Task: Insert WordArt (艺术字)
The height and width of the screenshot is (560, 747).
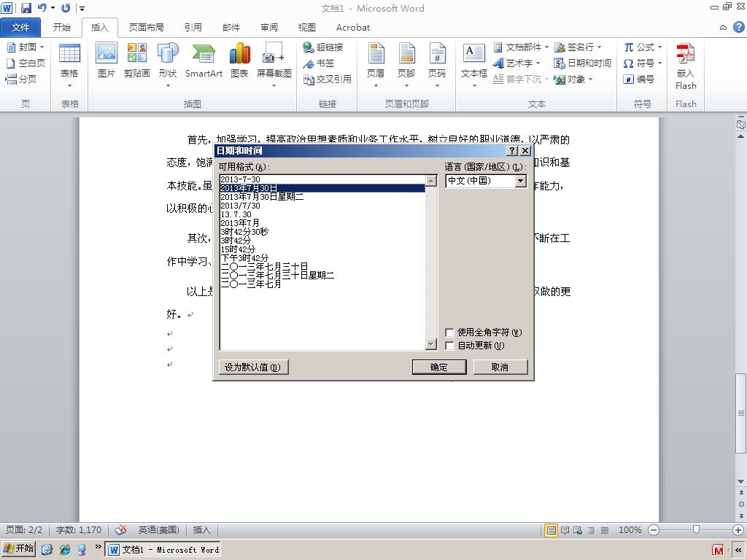Action: [516, 63]
